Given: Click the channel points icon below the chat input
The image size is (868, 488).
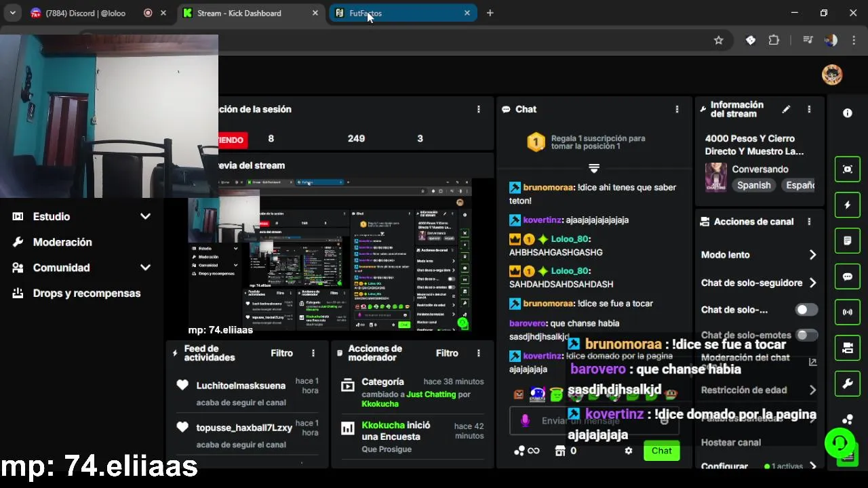Looking at the screenshot, I should pyautogui.click(x=519, y=451).
